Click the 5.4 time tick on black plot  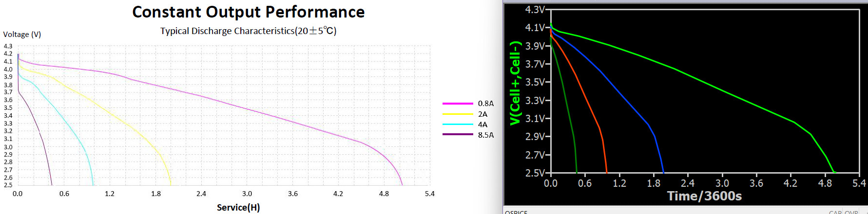859,183
